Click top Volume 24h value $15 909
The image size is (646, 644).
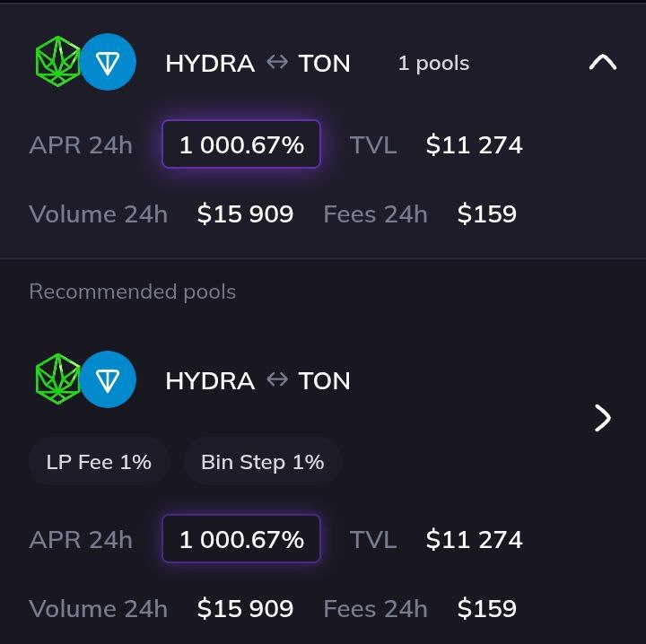(x=245, y=213)
